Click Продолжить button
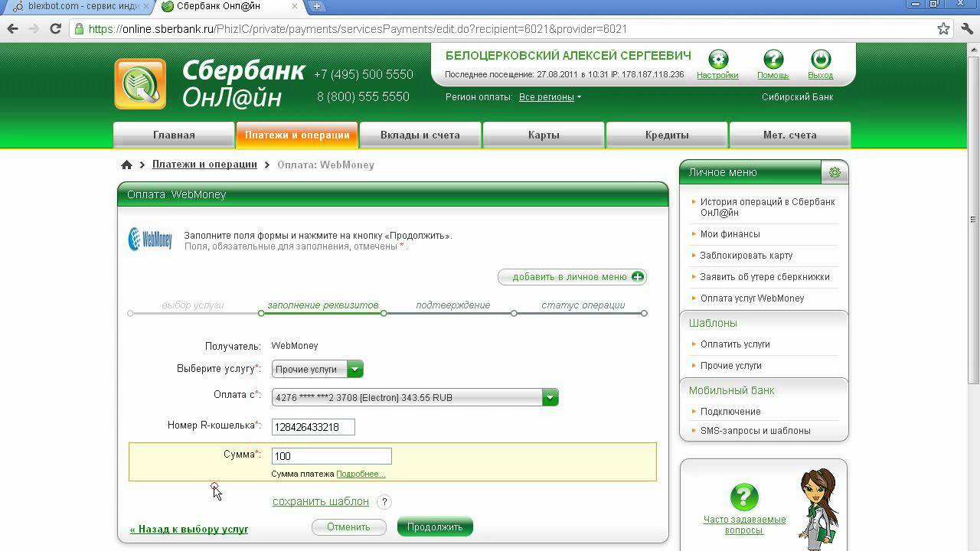This screenshot has height=551, width=980. tap(435, 527)
